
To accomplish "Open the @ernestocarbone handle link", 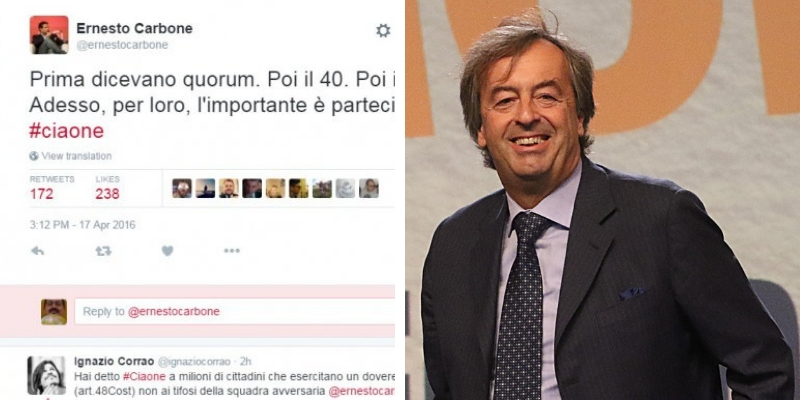I will click(x=122, y=45).
